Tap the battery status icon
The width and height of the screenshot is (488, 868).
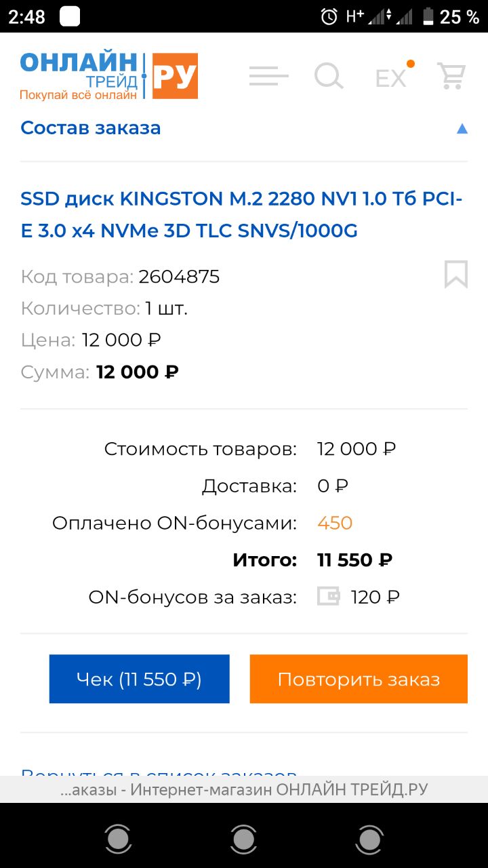pos(428,16)
